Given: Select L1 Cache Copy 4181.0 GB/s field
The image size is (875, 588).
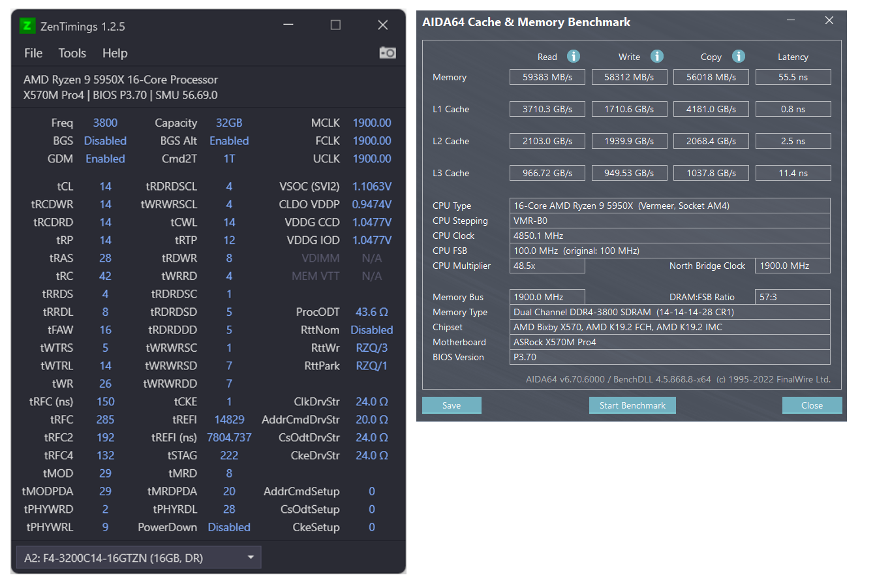Looking at the screenshot, I should [711, 109].
